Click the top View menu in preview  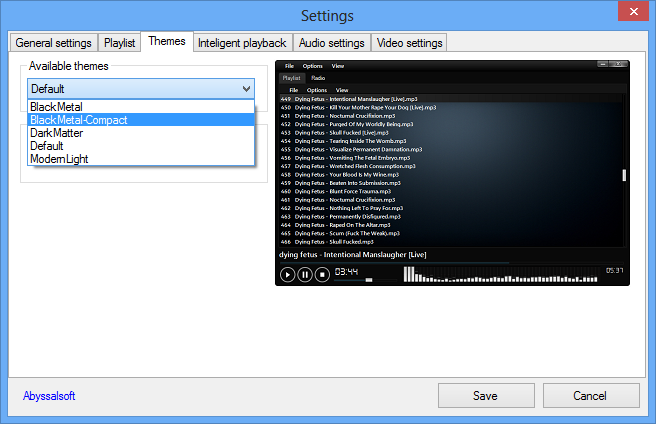coord(338,66)
